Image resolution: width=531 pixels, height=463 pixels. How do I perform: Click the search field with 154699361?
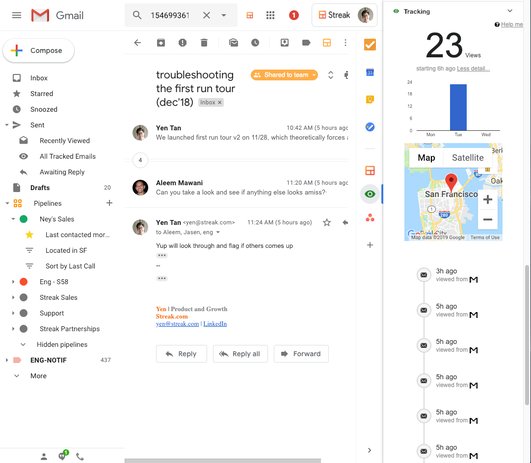pyautogui.click(x=170, y=15)
